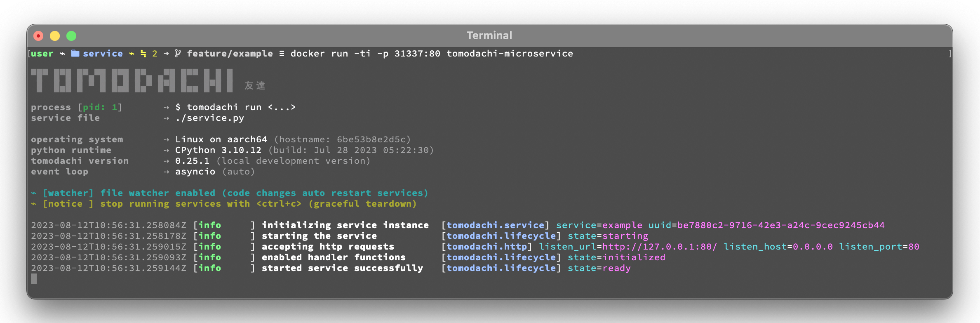This screenshot has height=323, width=980.
Task: Click 'stop running services with <ctrl+c>' message
Action: [x=201, y=204]
